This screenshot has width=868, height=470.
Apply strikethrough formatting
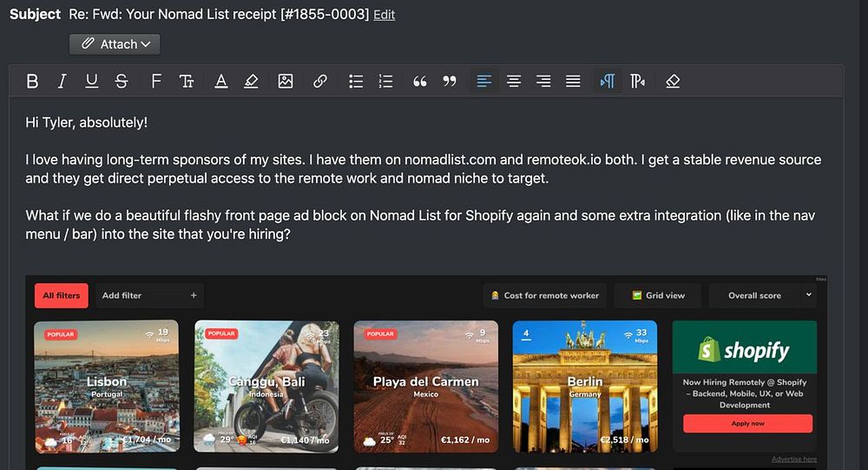[122, 82]
